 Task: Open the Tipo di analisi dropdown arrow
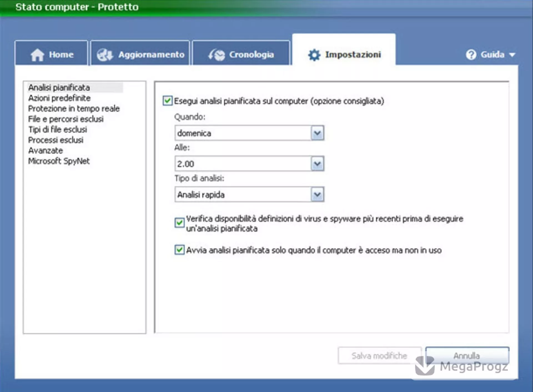tap(317, 195)
